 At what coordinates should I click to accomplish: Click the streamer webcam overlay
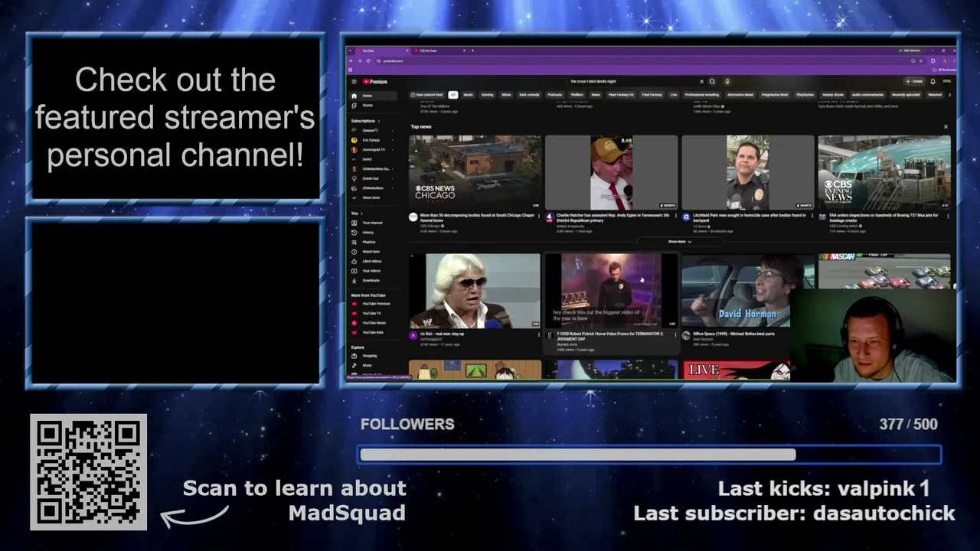coord(874,336)
